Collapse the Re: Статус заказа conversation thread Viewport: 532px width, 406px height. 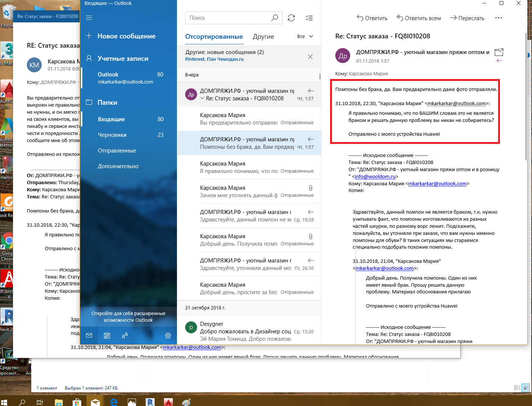(x=202, y=98)
